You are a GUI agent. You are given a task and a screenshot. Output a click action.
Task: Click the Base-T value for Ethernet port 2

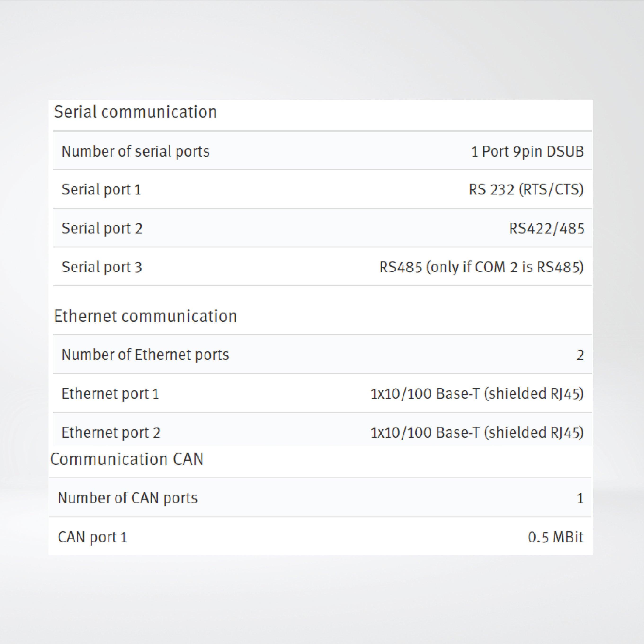click(477, 433)
